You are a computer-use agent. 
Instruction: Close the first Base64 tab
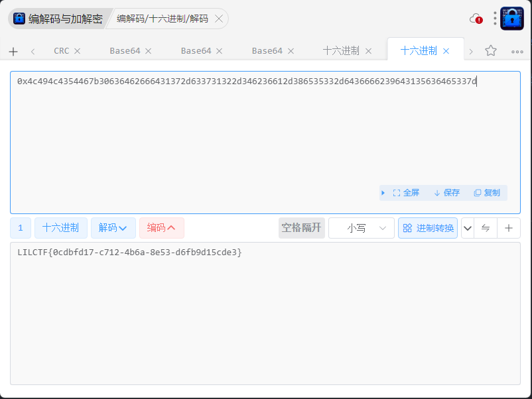click(x=149, y=51)
